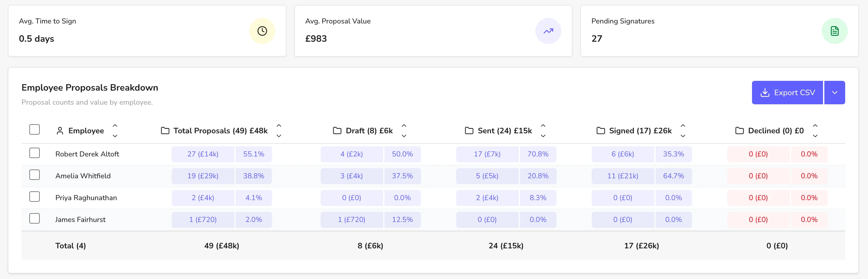
Task: Tick the checkbox for Amelia Whitfield
Action: 34,175
